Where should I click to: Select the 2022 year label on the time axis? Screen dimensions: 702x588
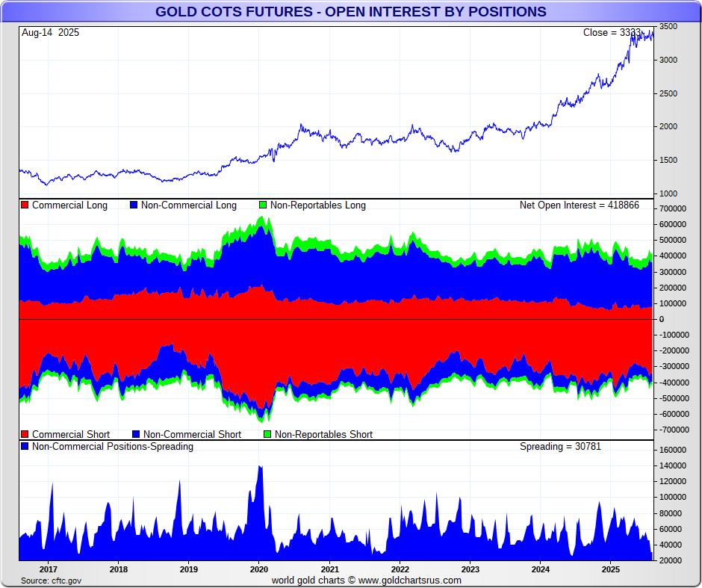(400, 569)
